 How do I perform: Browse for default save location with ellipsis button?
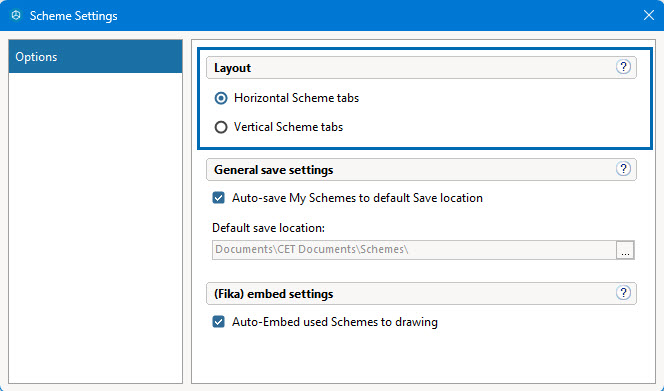tap(625, 250)
